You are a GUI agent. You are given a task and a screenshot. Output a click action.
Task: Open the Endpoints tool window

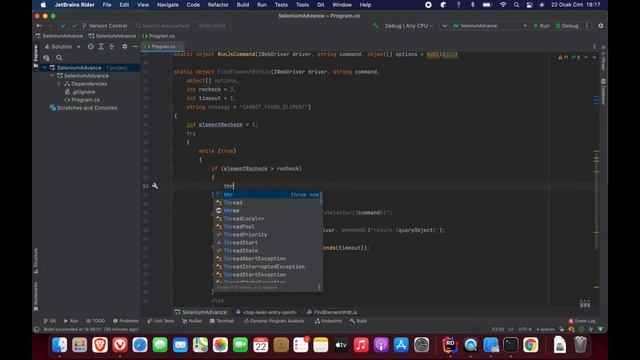coord(329,321)
